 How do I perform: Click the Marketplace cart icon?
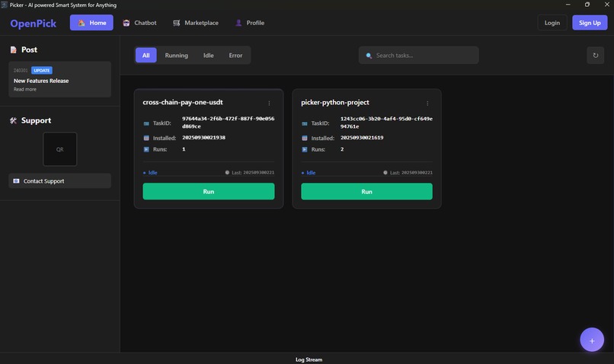point(177,23)
